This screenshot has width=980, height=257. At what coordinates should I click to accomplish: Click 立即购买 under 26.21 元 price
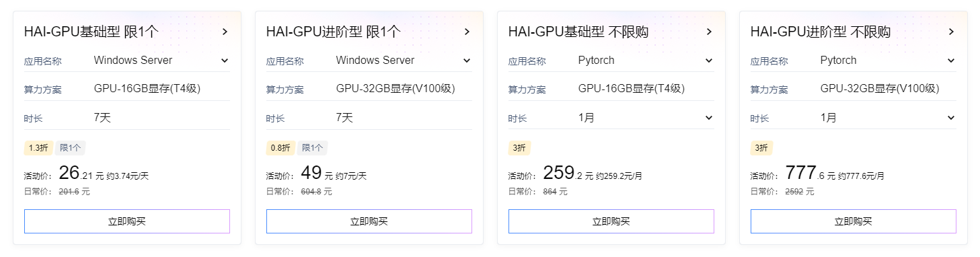coord(127,221)
